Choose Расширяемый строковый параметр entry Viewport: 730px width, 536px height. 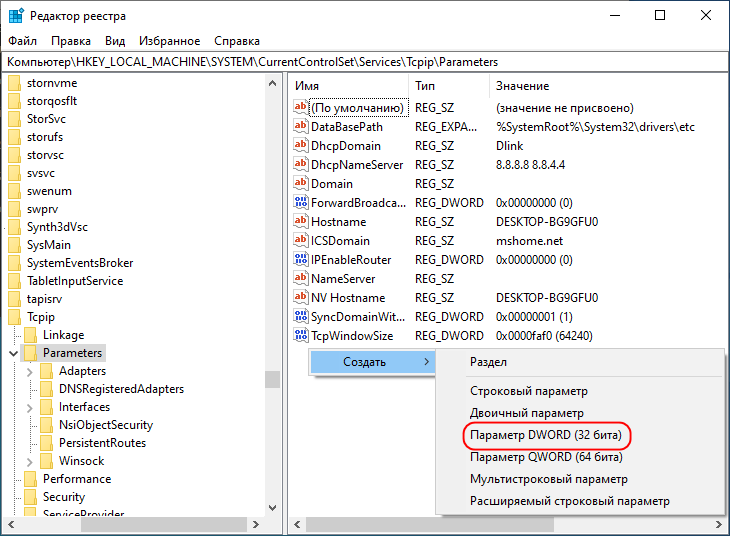tap(570, 501)
